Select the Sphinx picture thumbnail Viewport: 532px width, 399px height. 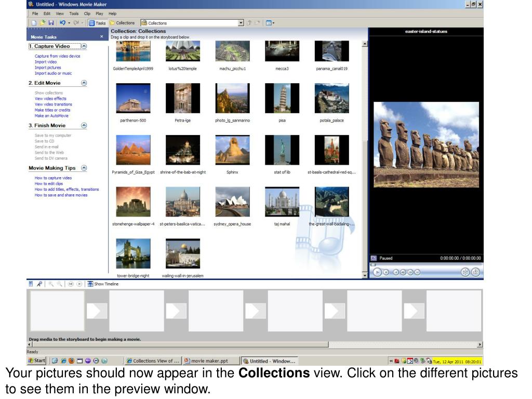coord(232,150)
